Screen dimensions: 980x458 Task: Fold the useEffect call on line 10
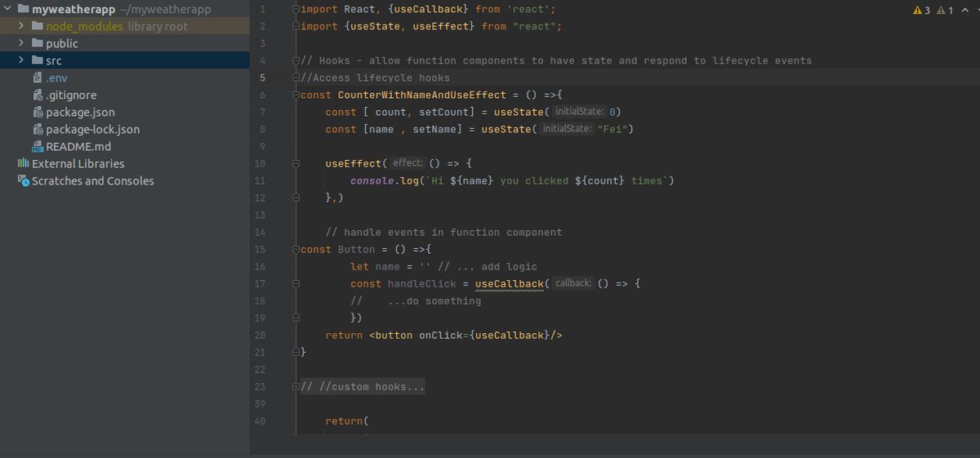click(x=296, y=163)
